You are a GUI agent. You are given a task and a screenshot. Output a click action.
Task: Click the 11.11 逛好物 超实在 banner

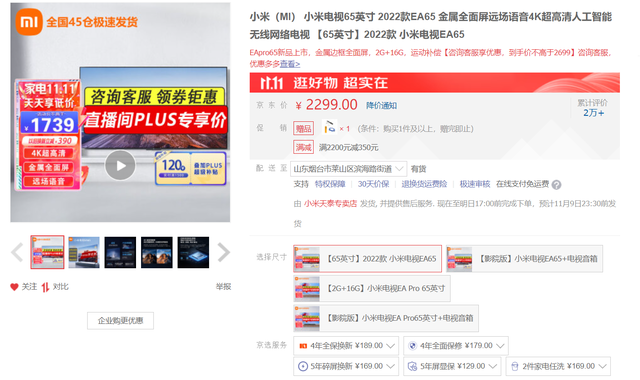point(435,83)
